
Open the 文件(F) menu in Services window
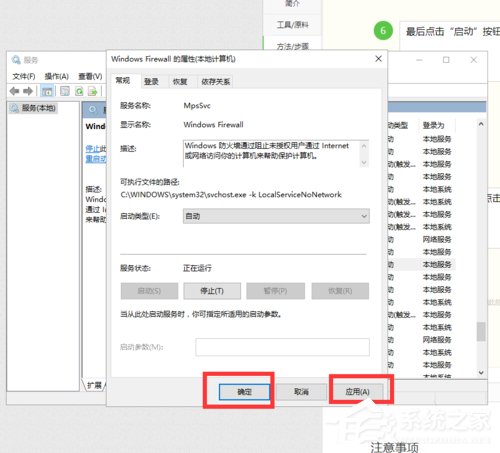(x=24, y=76)
